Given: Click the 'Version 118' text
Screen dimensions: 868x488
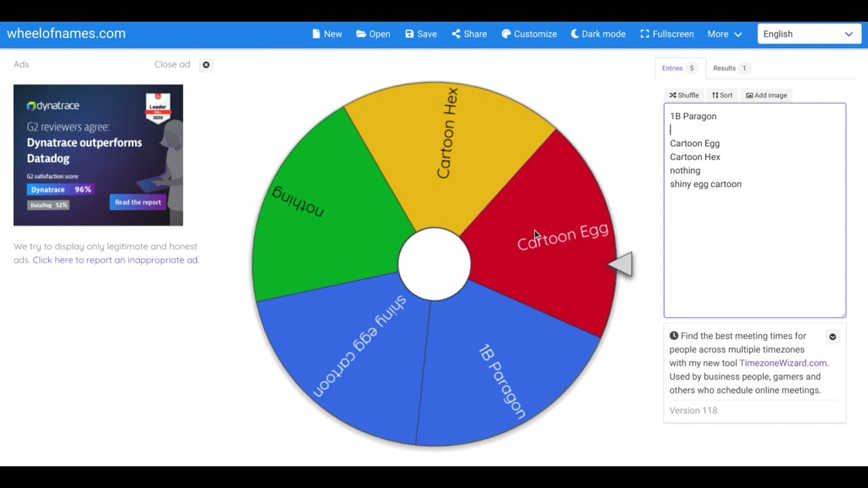Looking at the screenshot, I should click(693, 410).
